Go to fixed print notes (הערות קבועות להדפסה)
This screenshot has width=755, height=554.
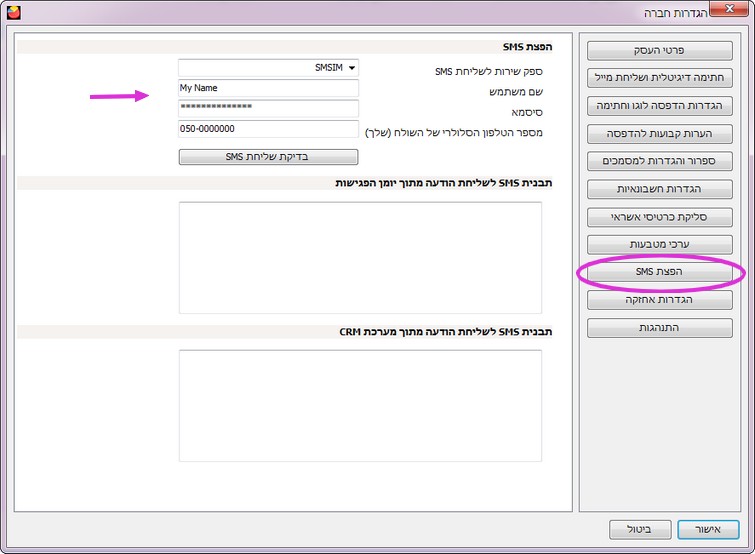pyautogui.click(x=659, y=133)
